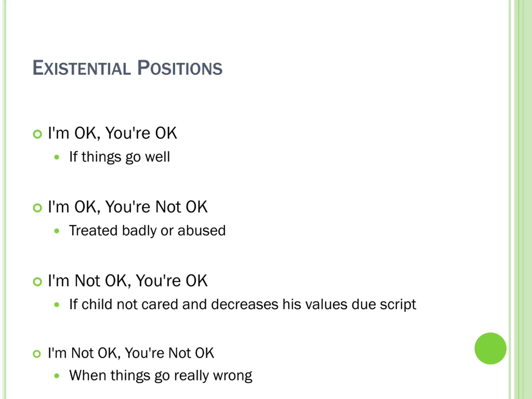Click the ring bullet beside "I'm Not OK, You're Not OK"
532x399 pixels.
click(37, 354)
